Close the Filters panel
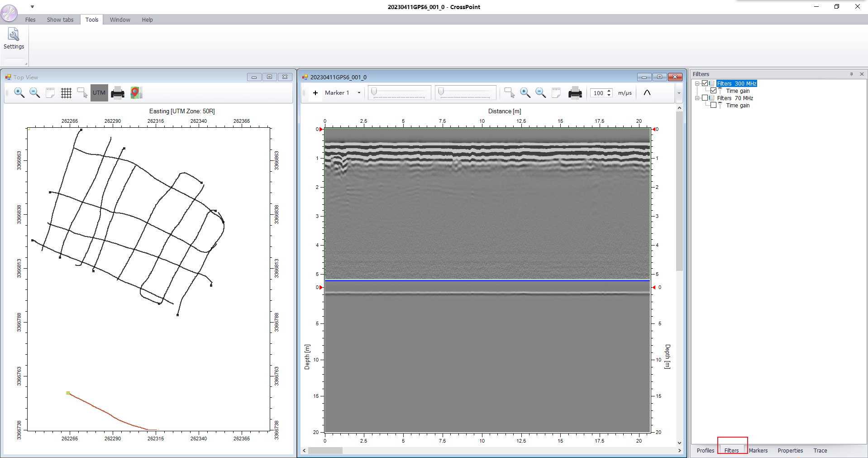This screenshot has height=458, width=868. pos(862,74)
